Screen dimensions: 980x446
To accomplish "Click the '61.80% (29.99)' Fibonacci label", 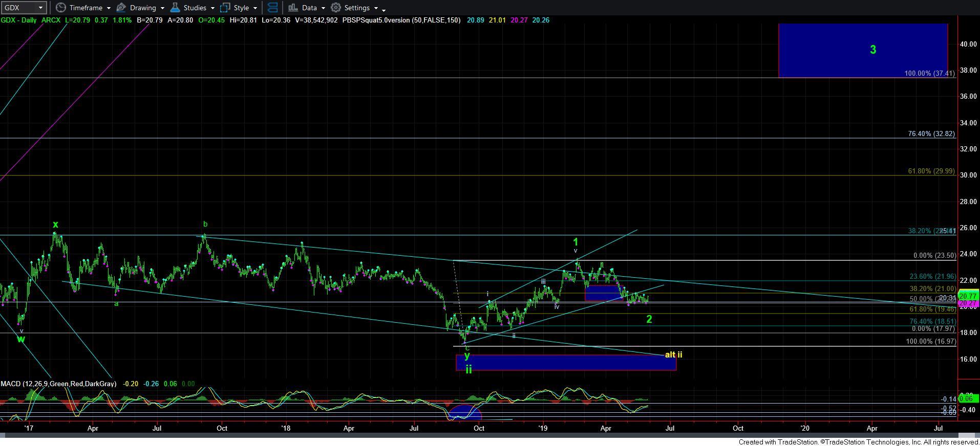I will point(931,171).
